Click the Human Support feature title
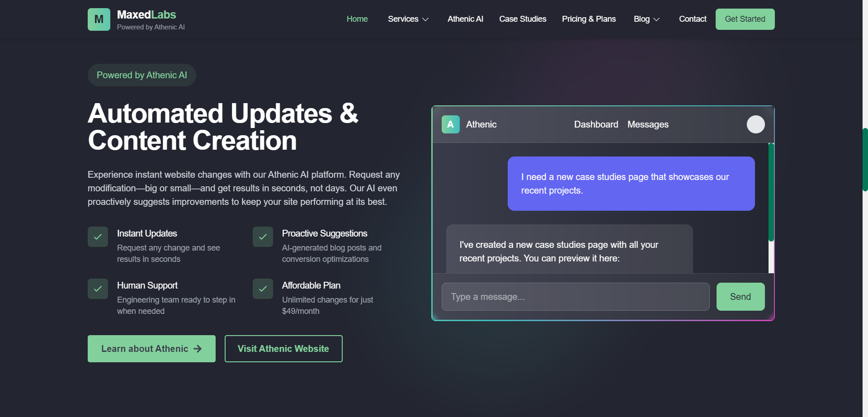The width and height of the screenshot is (868, 417). click(147, 285)
